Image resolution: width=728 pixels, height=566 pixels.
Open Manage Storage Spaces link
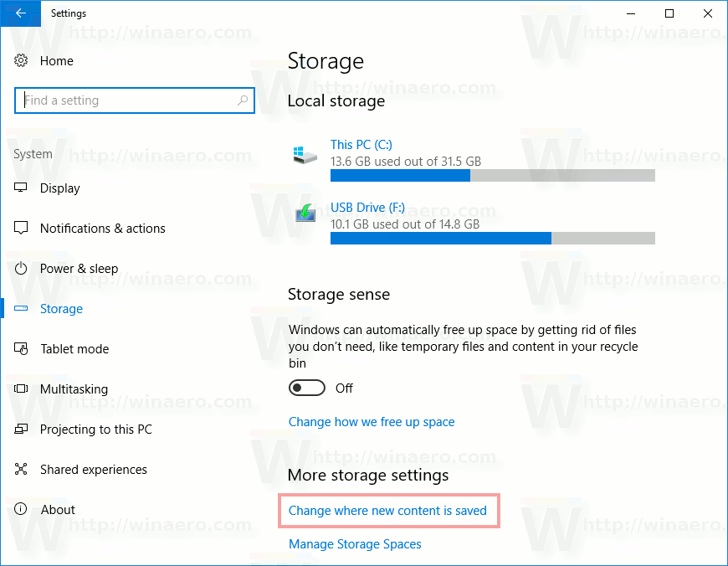pyautogui.click(x=355, y=544)
